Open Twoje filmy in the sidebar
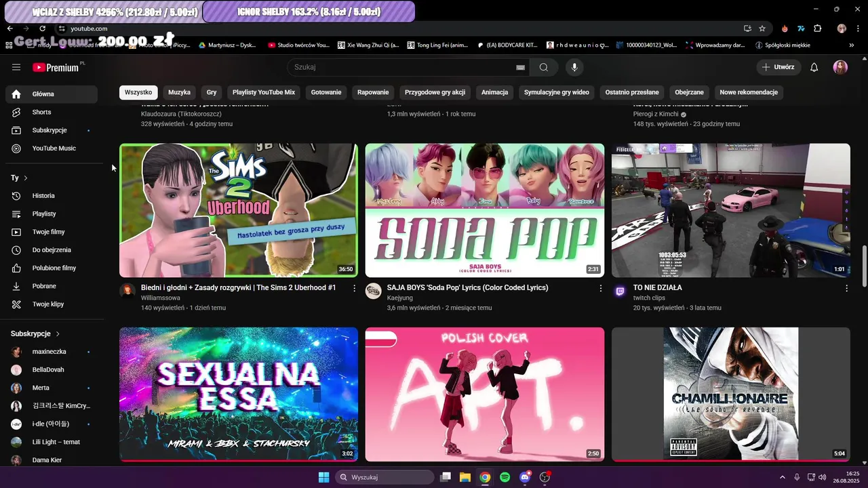Viewport: 868px width, 488px height. point(52,232)
